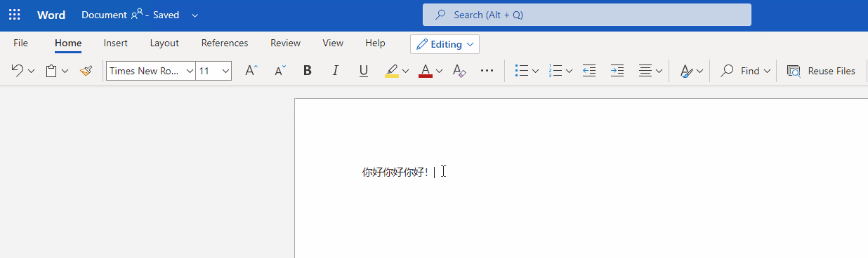Expand the Styles dropdown arrow
The width and height of the screenshot is (868, 258).
pos(700,71)
